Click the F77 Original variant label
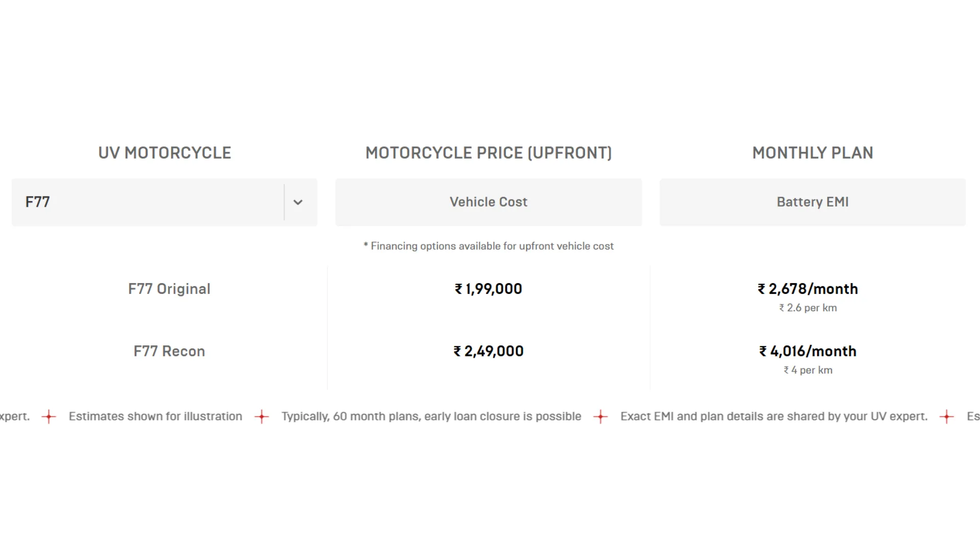Viewport: 980px width, 551px height. pyautogui.click(x=169, y=289)
